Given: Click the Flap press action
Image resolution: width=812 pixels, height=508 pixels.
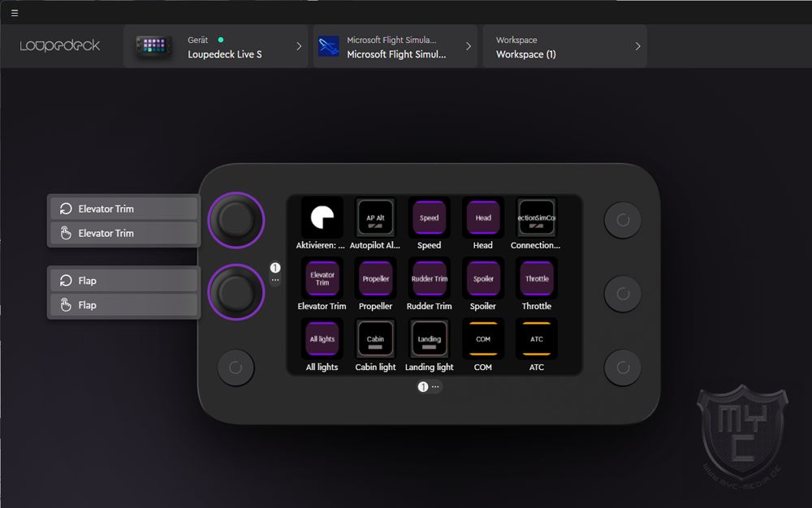Looking at the screenshot, I should (124, 305).
